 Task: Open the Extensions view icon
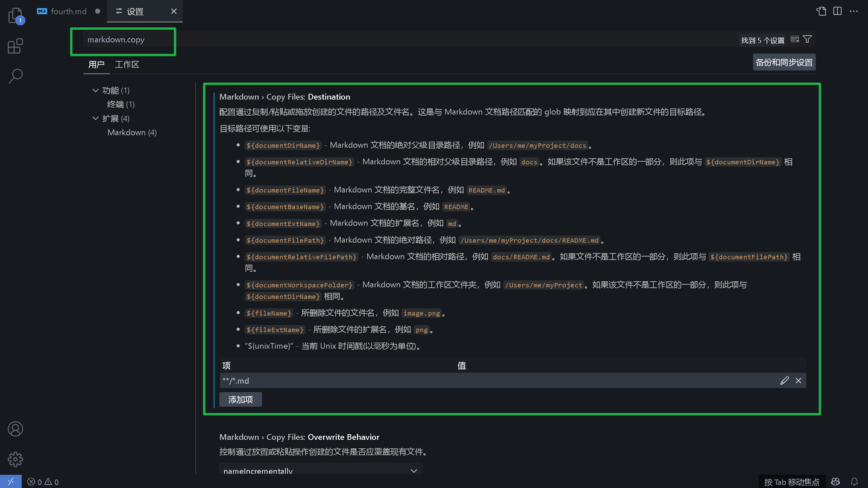tap(15, 46)
